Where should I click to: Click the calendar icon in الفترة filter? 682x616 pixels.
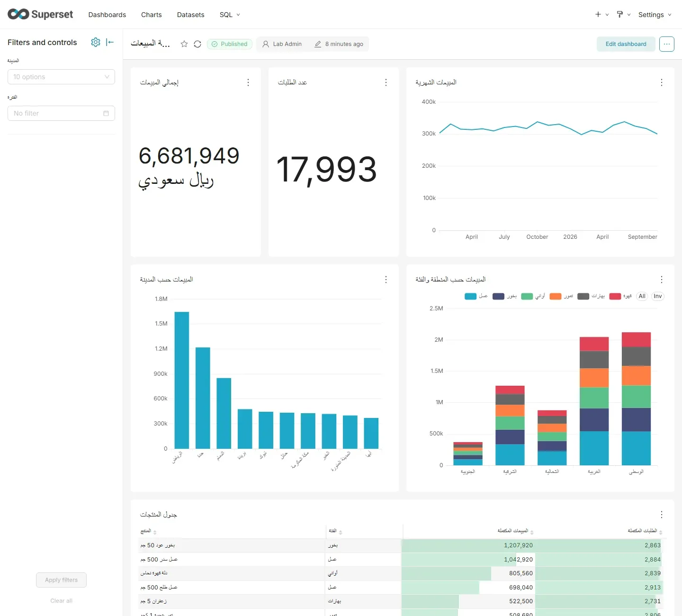click(106, 113)
